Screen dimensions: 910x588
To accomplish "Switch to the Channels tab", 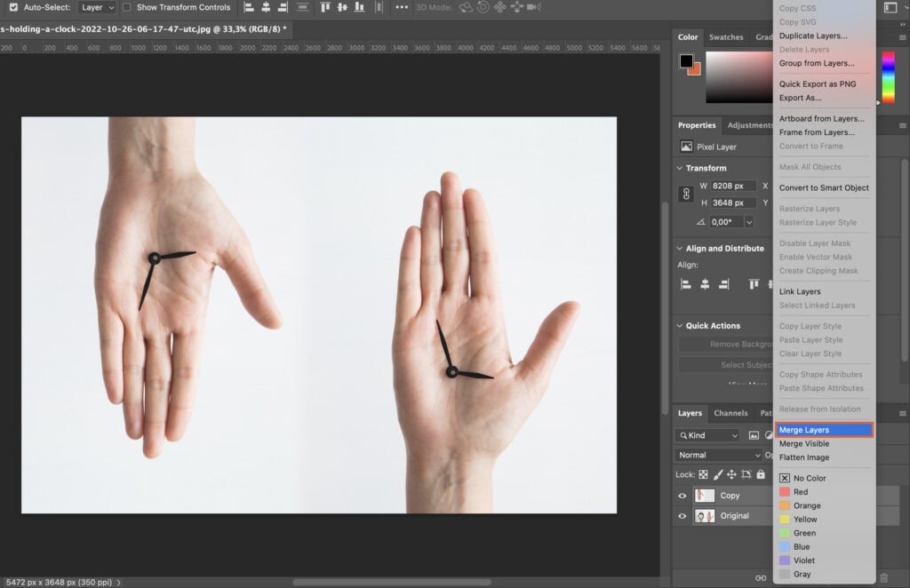I will tap(730, 412).
